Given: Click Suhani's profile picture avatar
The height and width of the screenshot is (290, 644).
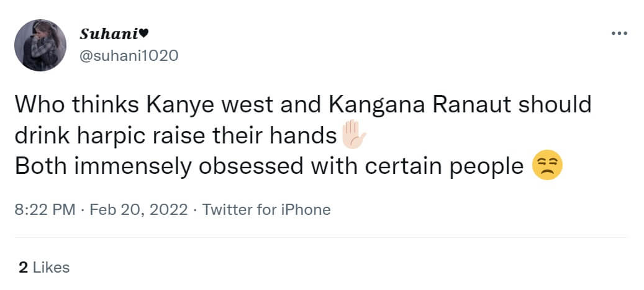Looking at the screenshot, I should coord(40,45).
